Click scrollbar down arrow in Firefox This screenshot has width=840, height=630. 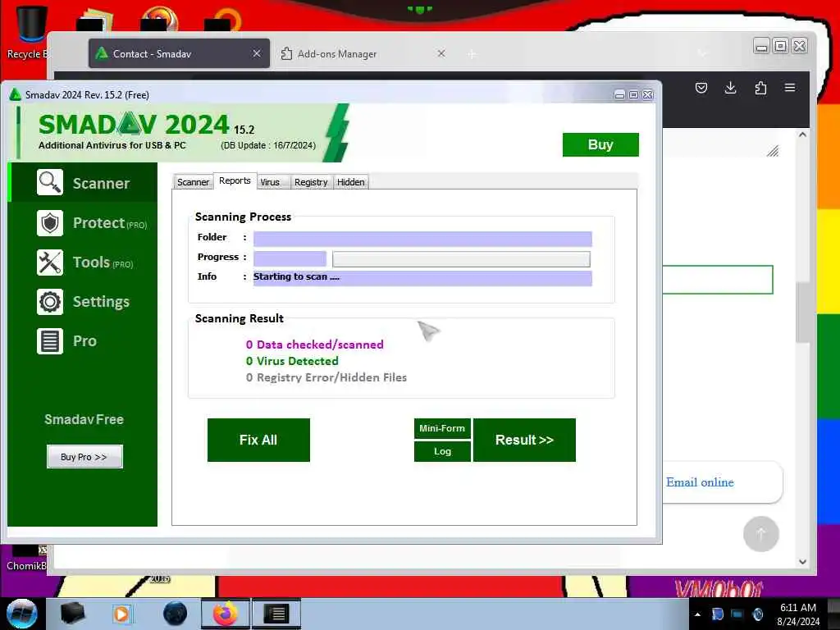[x=802, y=561]
